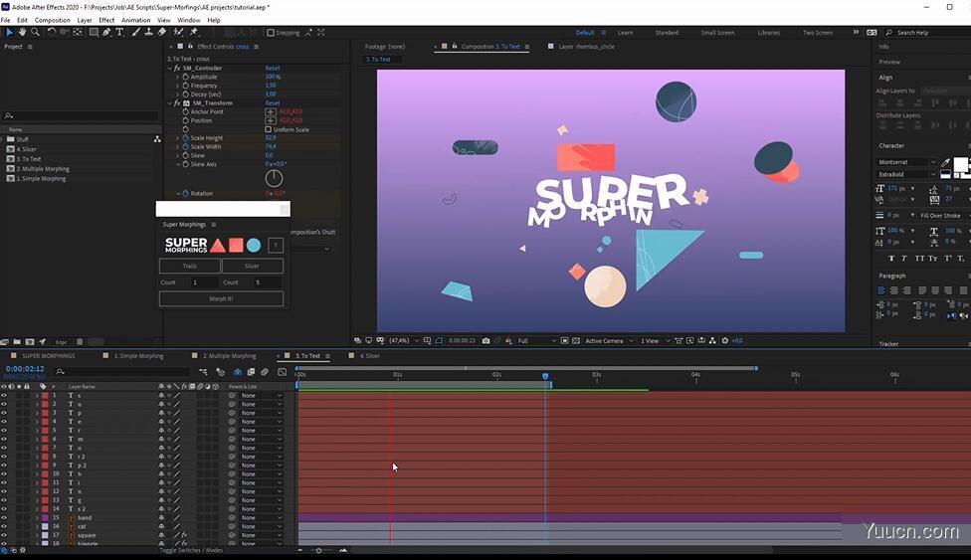Switch to '1. Simple Morphing' timeline tab
The width and height of the screenshot is (971, 560).
[x=138, y=356]
